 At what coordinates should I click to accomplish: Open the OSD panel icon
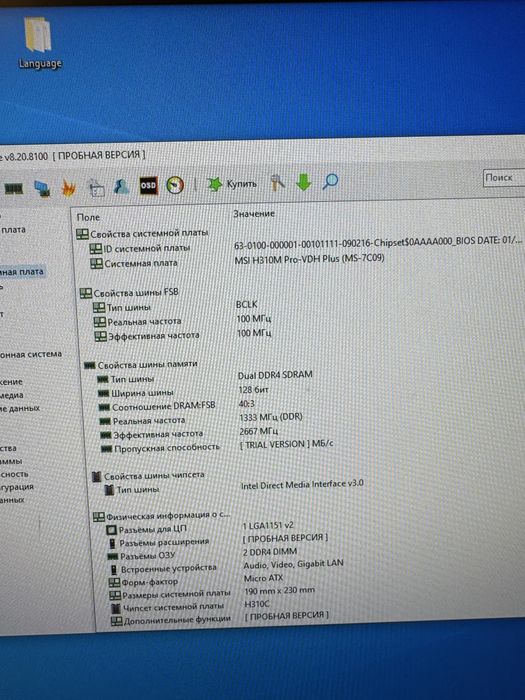pos(148,186)
